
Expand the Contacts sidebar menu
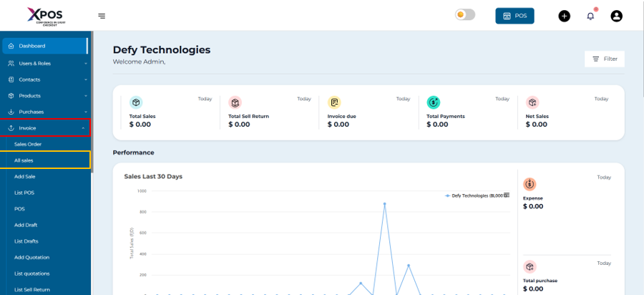46,79
